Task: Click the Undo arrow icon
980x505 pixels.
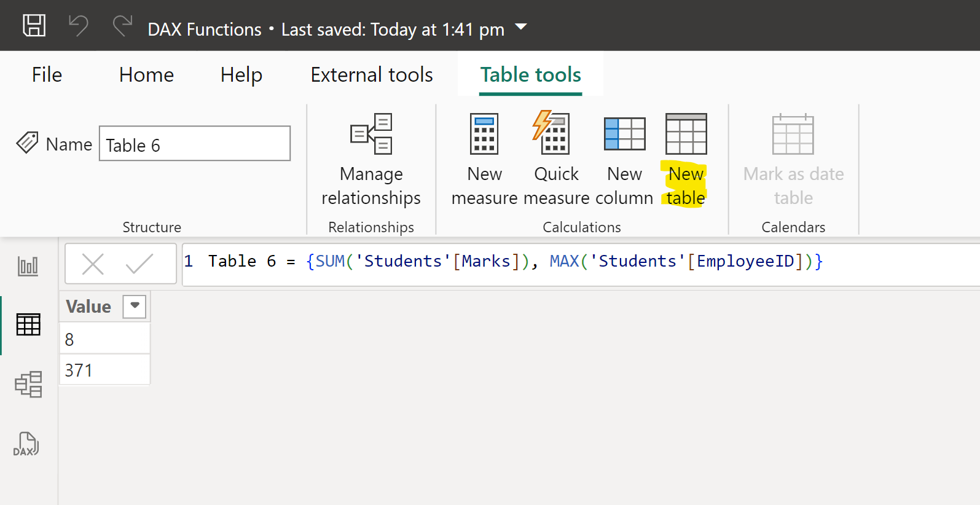Action: pos(78,26)
